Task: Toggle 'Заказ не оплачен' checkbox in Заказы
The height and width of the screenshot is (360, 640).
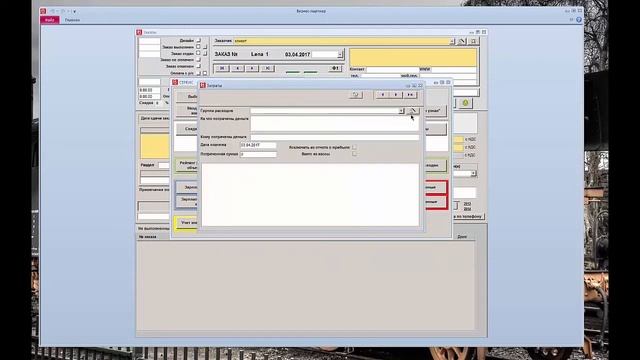Action: click(x=198, y=60)
